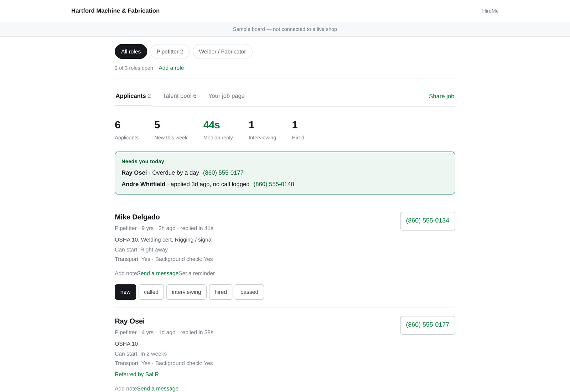Viewport: 570px width, 392px height.
Task: Click OSHA 10, Welding cert, Rigging / signal text
Action: 164,240
